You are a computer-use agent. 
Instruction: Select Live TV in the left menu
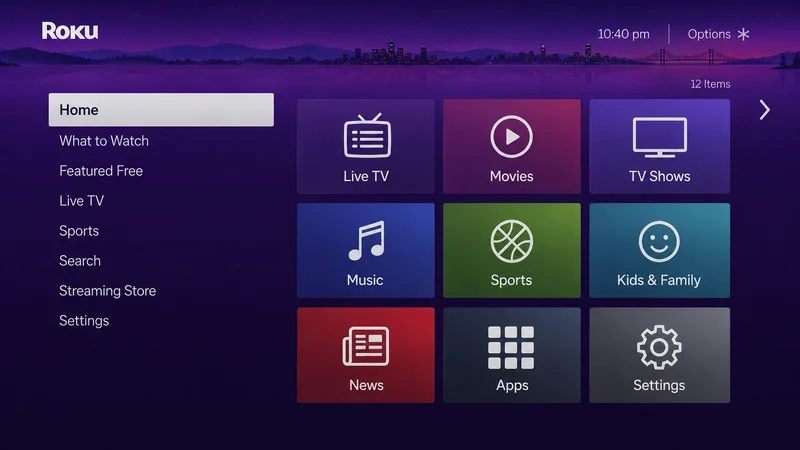pos(82,201)
